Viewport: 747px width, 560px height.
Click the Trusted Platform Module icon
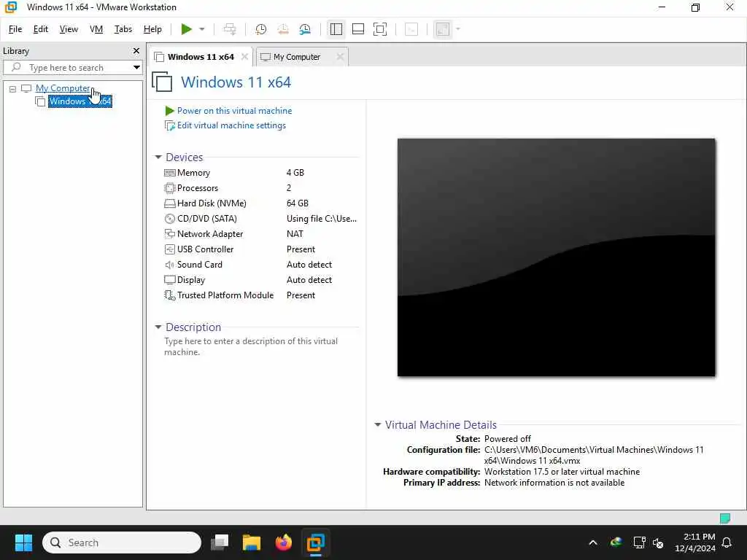[169, 295]
